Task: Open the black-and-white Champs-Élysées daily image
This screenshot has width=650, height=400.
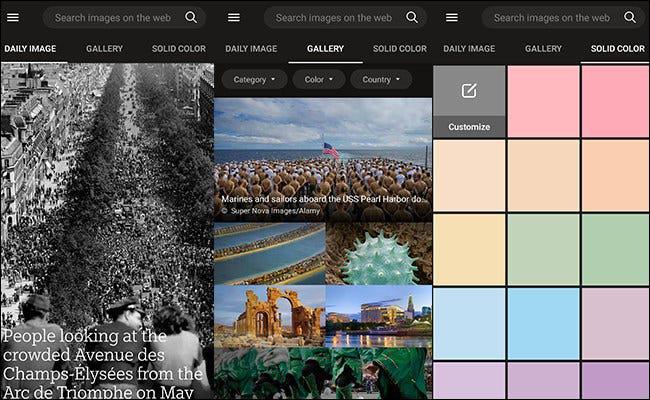Action: click(x=107, y=231)
